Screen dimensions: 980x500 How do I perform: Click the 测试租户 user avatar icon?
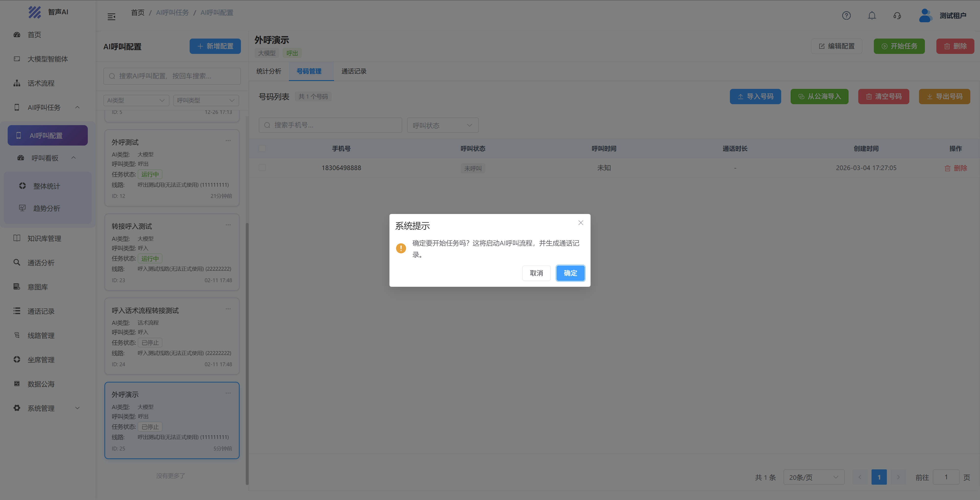pyautogui.click(x=925, y=16)
